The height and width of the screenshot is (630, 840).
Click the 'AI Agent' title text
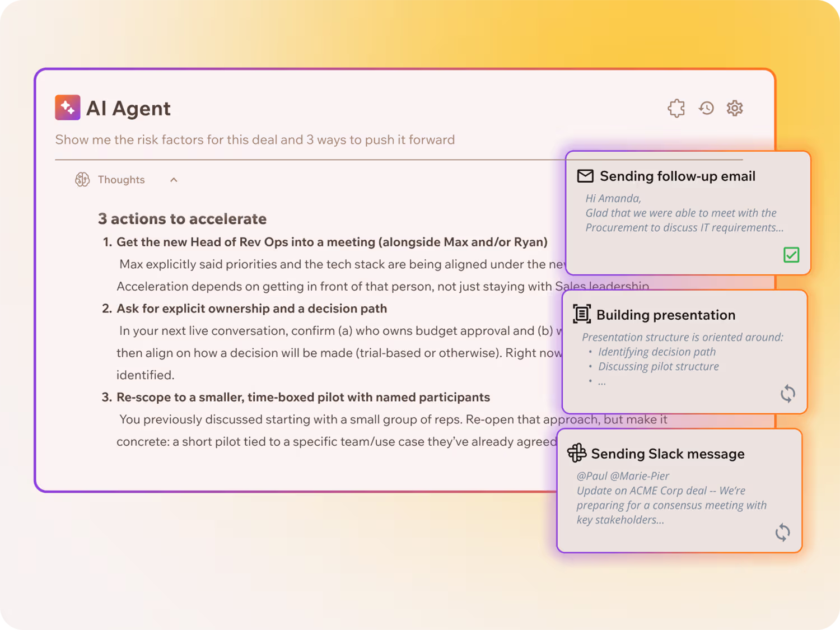click(128, 108)
